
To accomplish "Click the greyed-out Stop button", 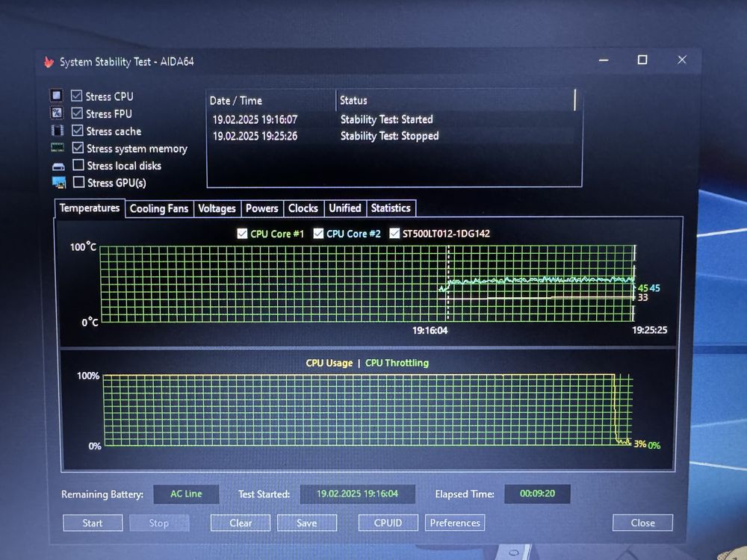I will pyautogui.click(x=159, y=523).
